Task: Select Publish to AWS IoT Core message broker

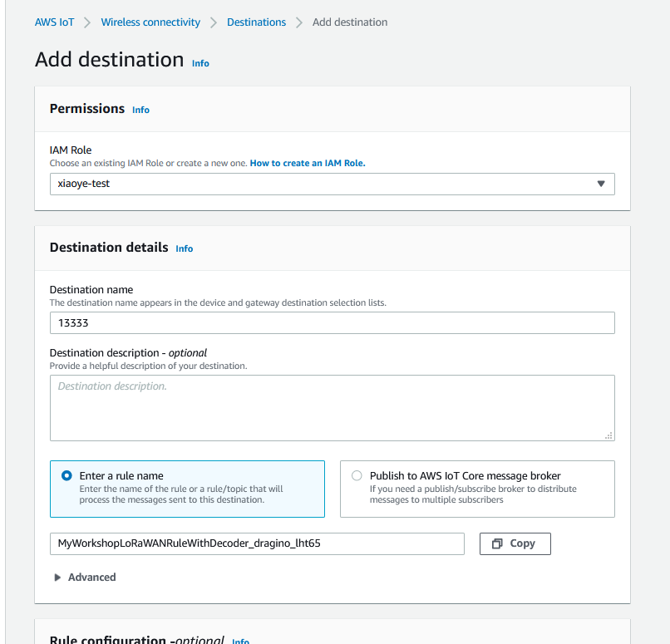Action: tap(357, 476)
